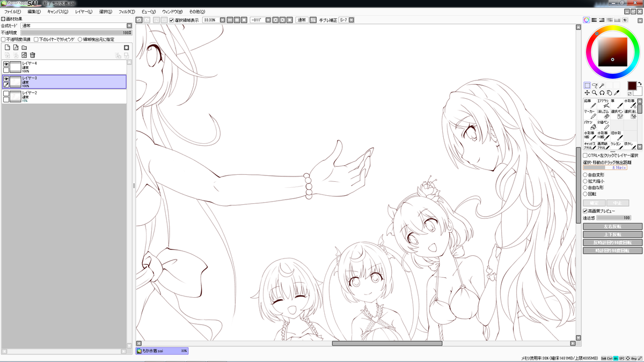Viewport: 644px width, 362px height.
Task: Rotate canvas counterclockwise toolbar button
Action: pos(275,20)
